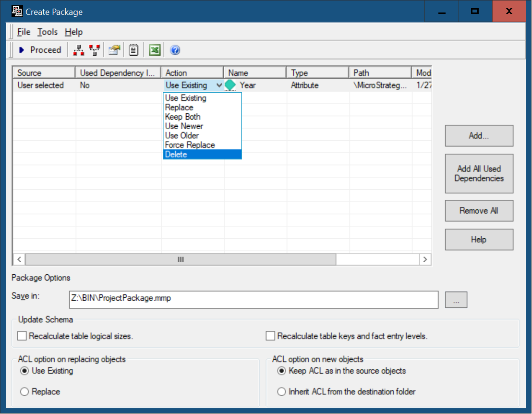The width and height of the screenshot is (532, 414).
Task: Click the Proceed toolbar button
Action: [40, 50]
